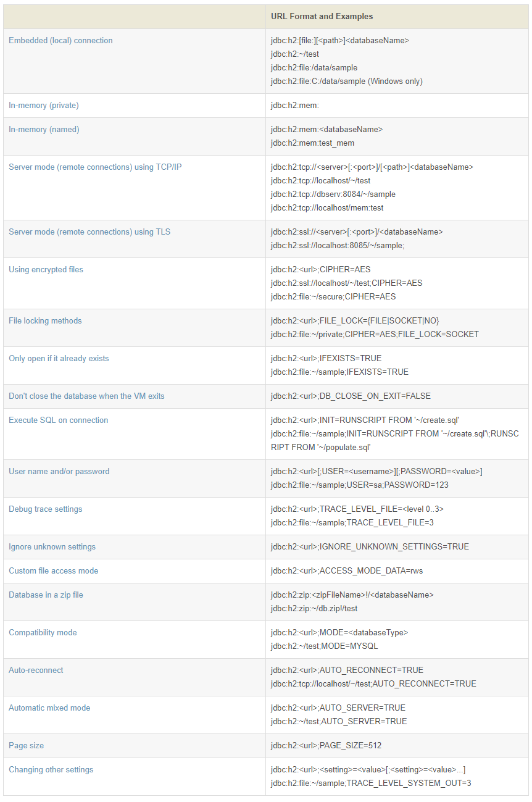Open the File locking methods link
The height and width of the screenshot is (802, 532).
point(45,321)
